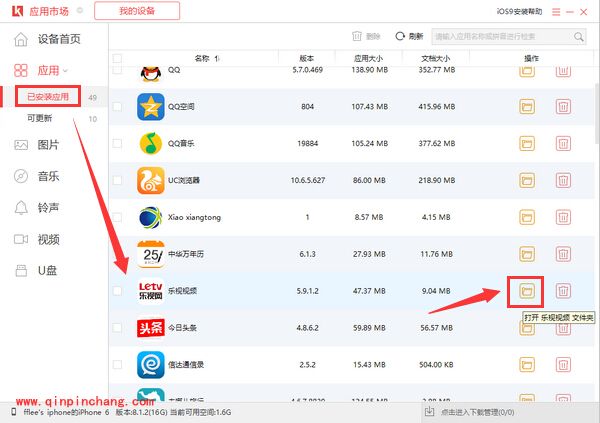Check the 中华万年历 row checkbox
This screenshot has height=423, width=600.
[x=117, y=254]
